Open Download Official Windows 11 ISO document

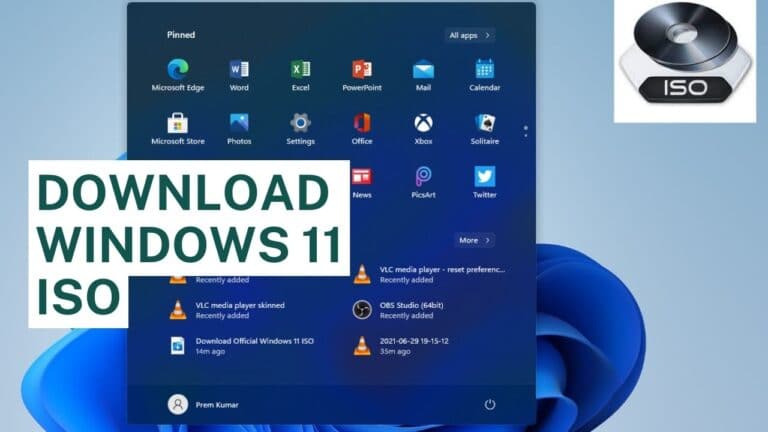tap(241, 346)
